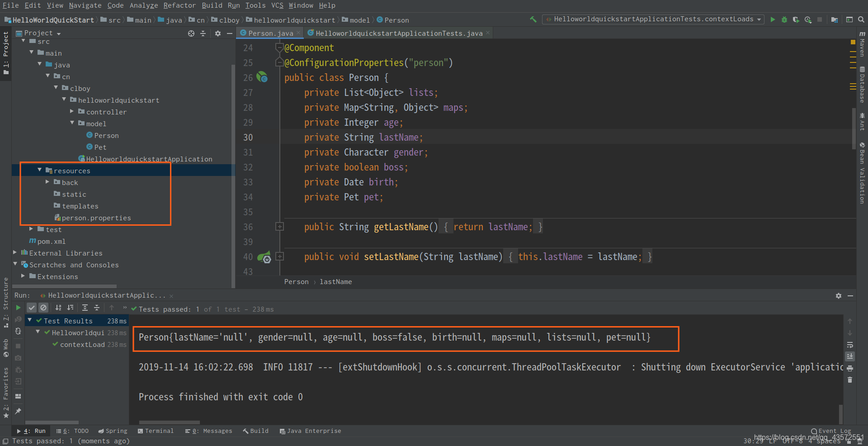Screen dimensions: 868x446
Task: Open the Refactor menu
Action: point(179,5)
